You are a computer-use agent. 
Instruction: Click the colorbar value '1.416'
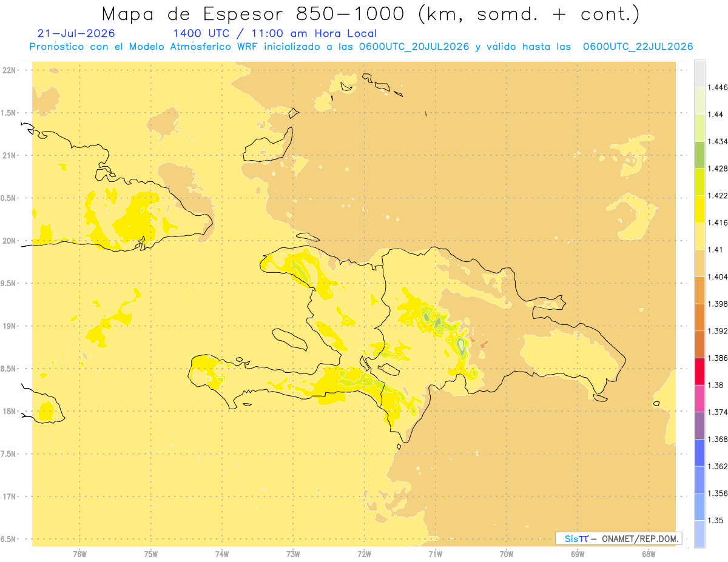(719, 222)
